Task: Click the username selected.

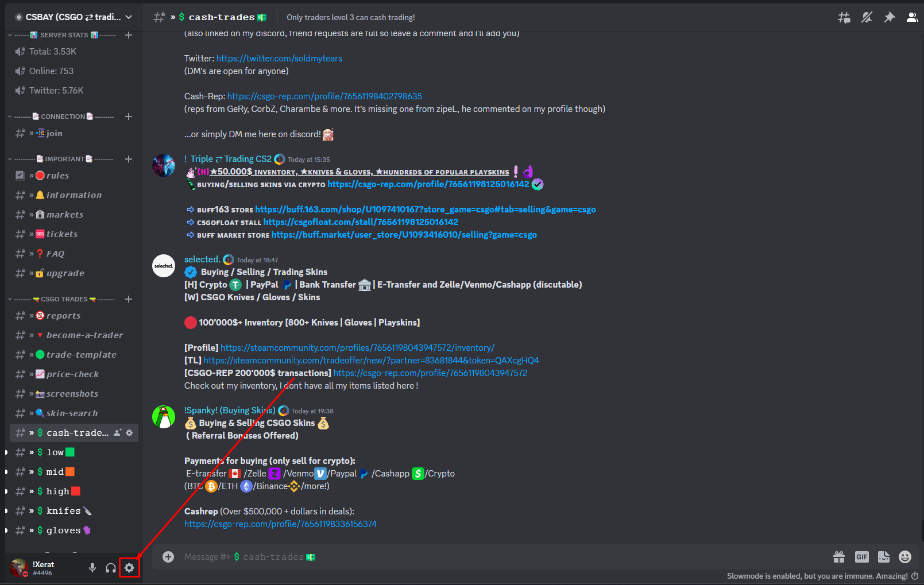Action: click(x=202, y=259)
